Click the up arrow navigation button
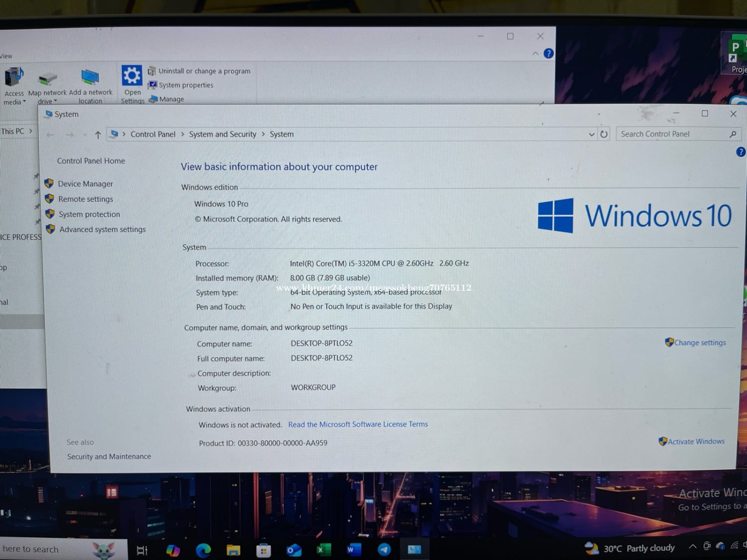This screenshot has height=560, width=747. [98, 135]
